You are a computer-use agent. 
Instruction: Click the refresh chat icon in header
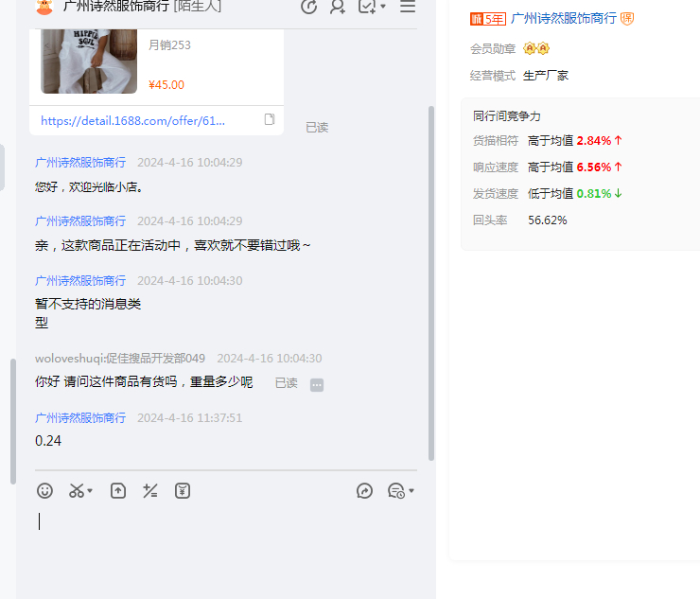click(308, 7)
